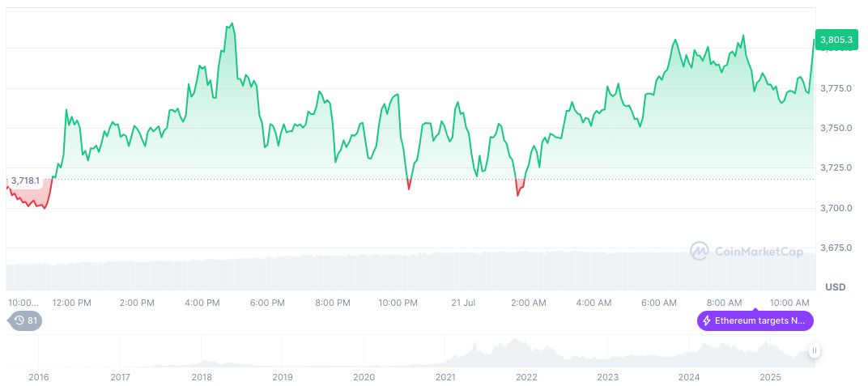Click the 21 Jul date marker on the time axis
Screen dimensions: 868x386
point(462,303)
